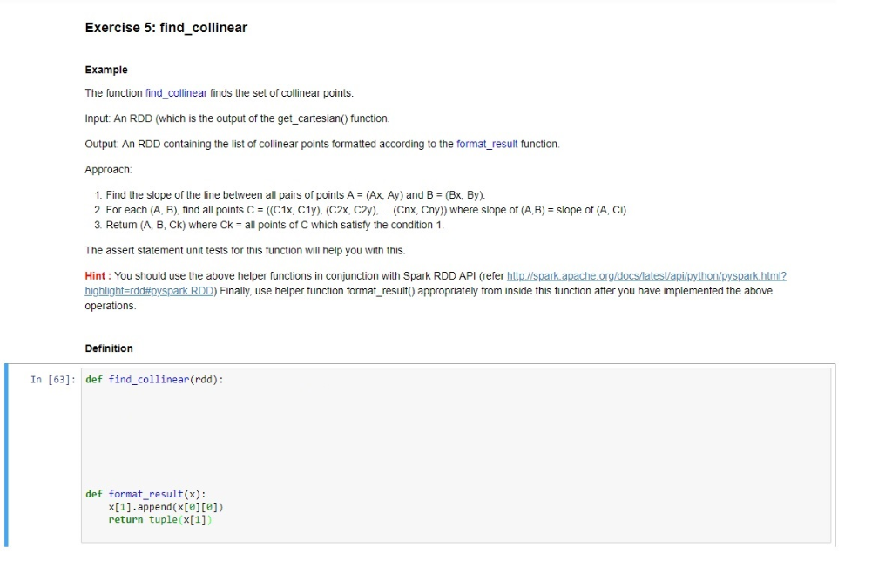Click step 3 'Return (A, B, Ck)'

pos(274,225)
